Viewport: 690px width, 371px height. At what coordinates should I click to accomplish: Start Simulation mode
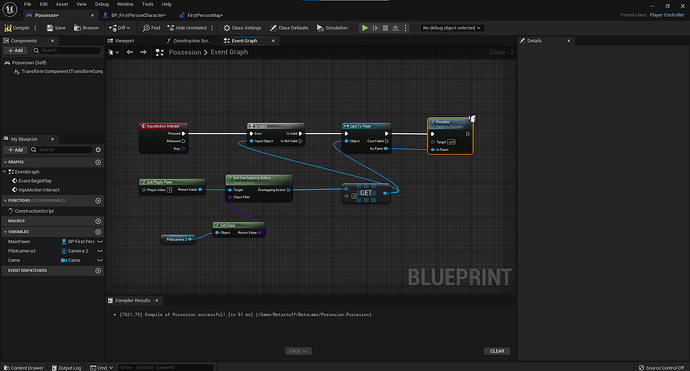(x=332, y=28)
